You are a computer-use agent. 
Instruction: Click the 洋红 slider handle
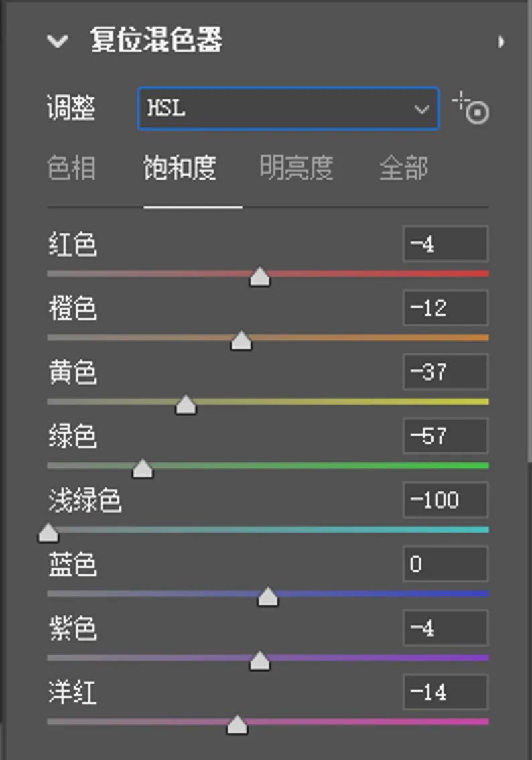pos(237,726)
